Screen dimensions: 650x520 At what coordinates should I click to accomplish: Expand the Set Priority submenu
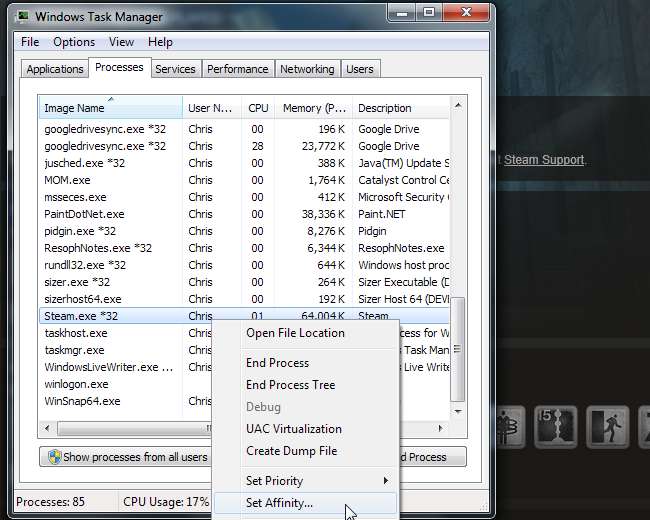pyautogui.click(x=316, y=481)
